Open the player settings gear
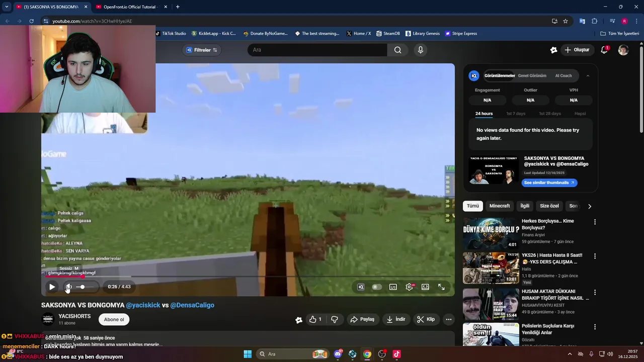 [409, 287]
